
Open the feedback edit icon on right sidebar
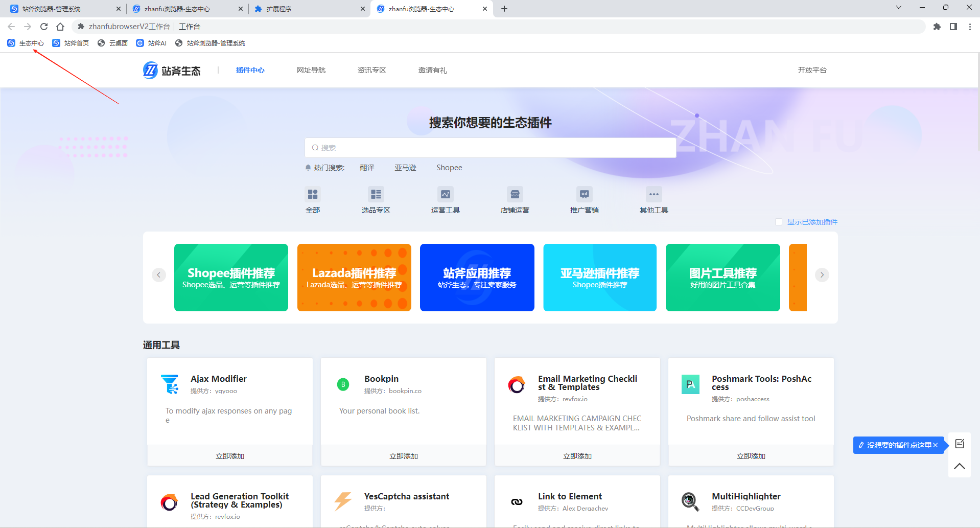pos(960,444)
